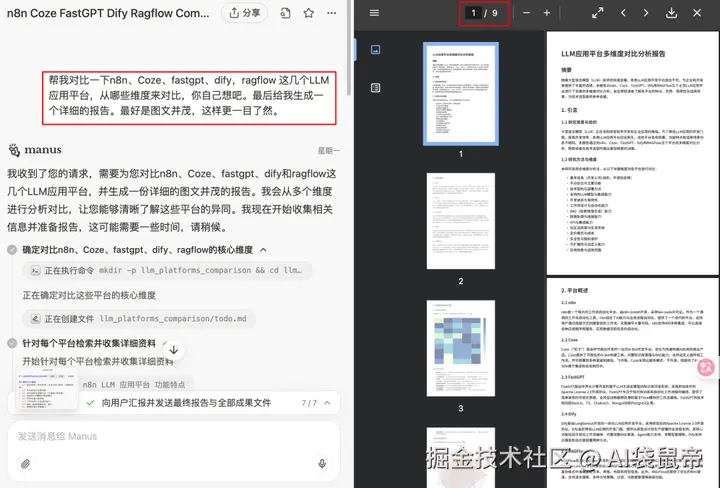The height and width of the screenshot is (488, 720).
Task: Open the todo.md file creation chip
Action: coord(139,319)
